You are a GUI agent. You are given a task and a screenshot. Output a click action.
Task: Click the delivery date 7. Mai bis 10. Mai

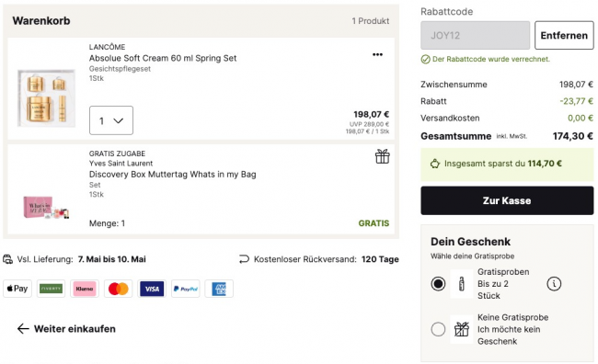click(x=111, y=259)
